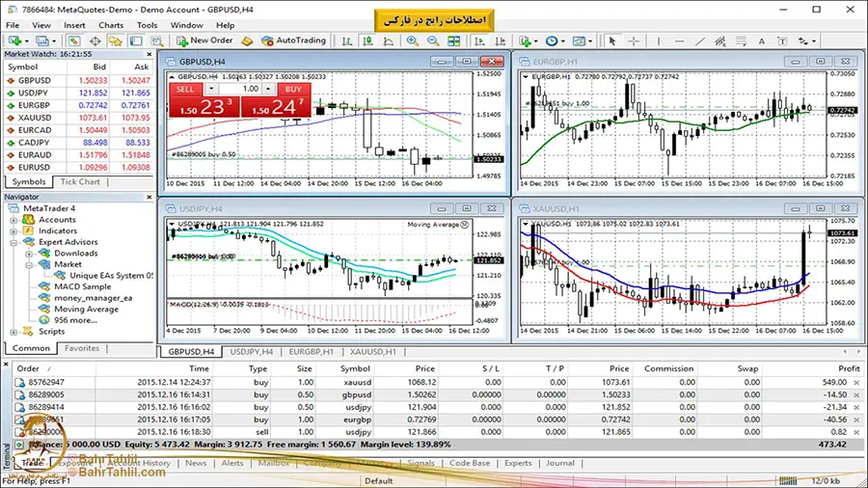Open the periodicity clock dropdown arrow
This screenshot has height=488, width=868.
coord(564,41)
